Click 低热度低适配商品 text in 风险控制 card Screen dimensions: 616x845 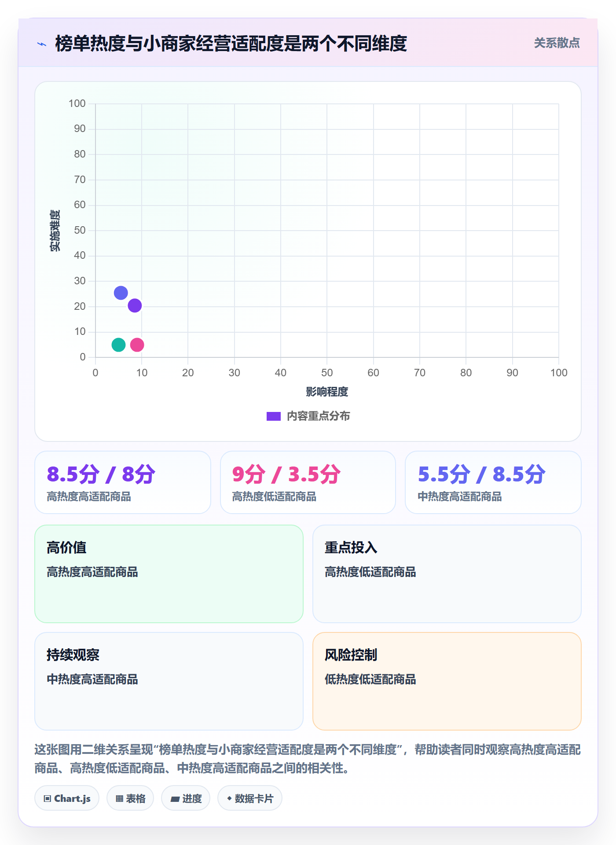click(370, 680)
